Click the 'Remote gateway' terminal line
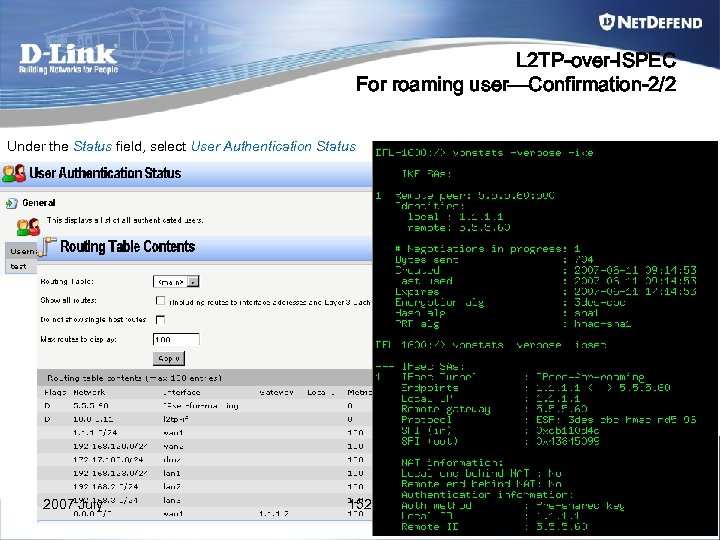 click(494, 409)
